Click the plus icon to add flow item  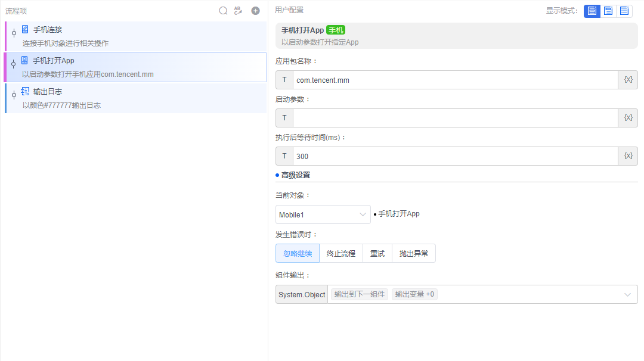[x=255, y=10]
